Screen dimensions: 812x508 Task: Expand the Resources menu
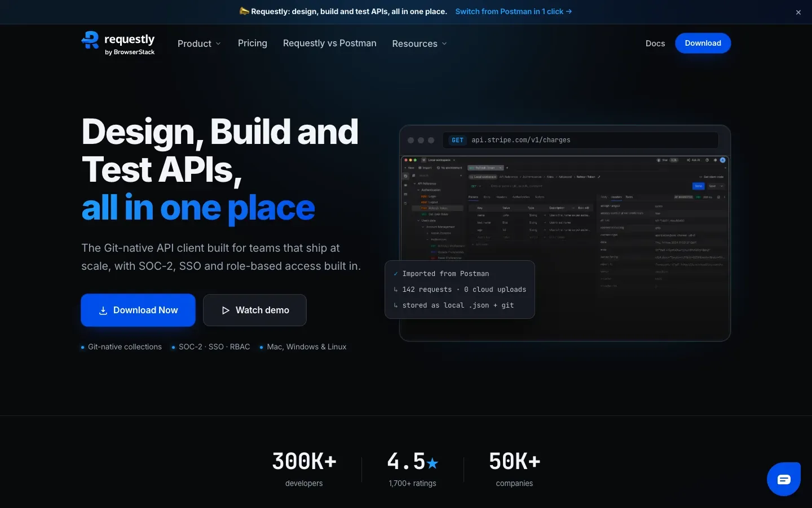420,43
